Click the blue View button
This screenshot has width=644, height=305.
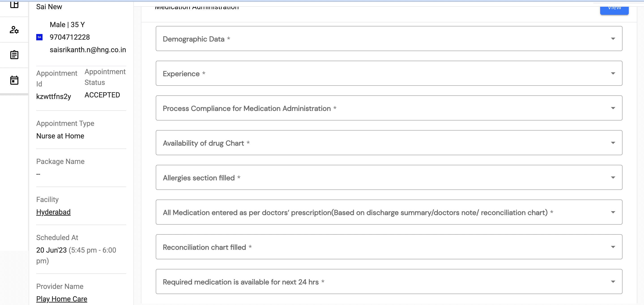click(614, 8)
